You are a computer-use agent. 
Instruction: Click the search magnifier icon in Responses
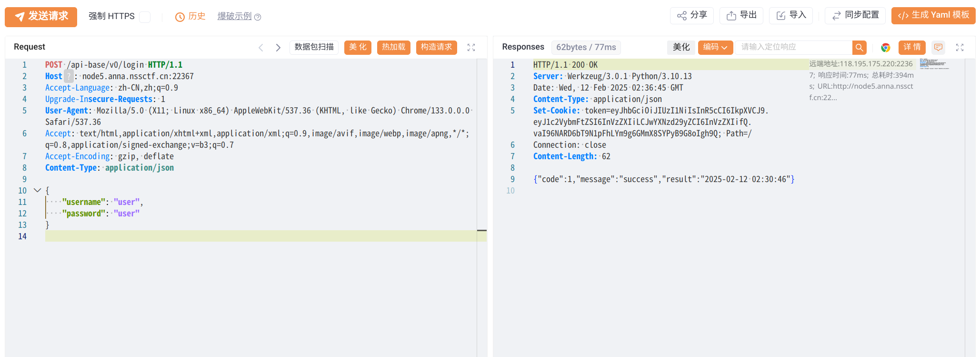tap(859, 47)
